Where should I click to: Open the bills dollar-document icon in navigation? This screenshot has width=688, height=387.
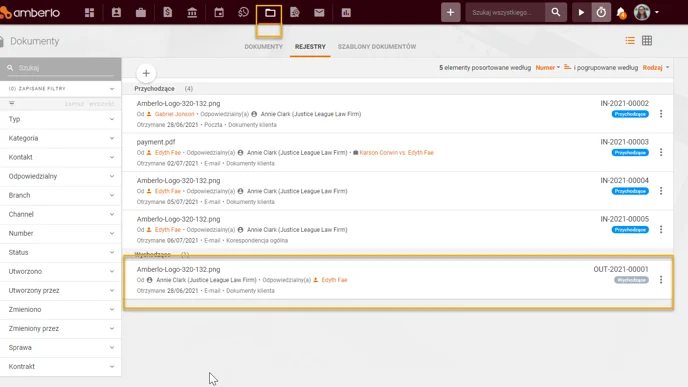tap(168, 12)
